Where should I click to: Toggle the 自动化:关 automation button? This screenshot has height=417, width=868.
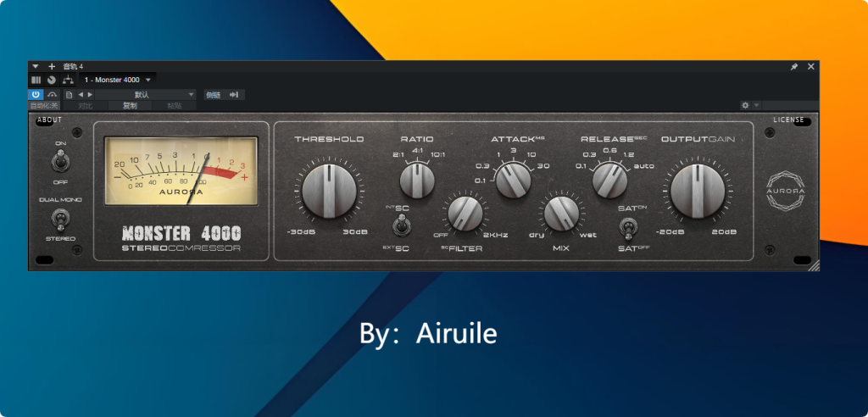point(44,106)
